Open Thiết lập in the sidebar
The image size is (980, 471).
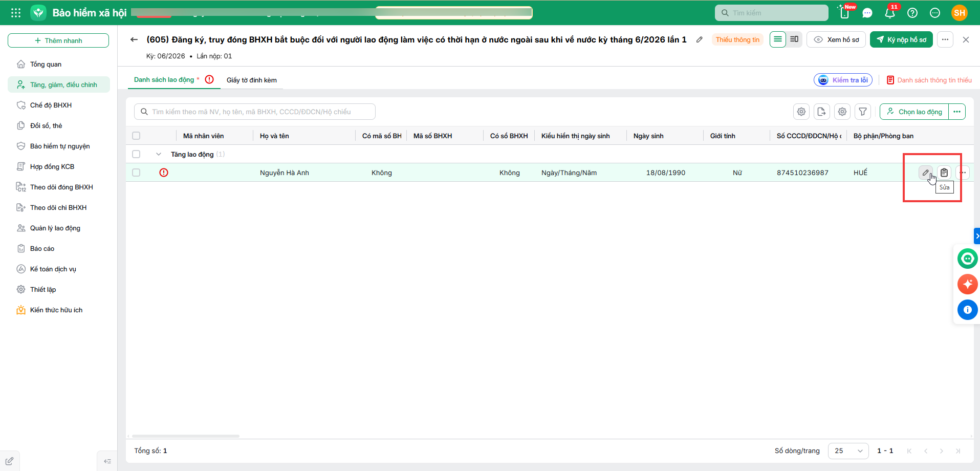pos(59,289)
